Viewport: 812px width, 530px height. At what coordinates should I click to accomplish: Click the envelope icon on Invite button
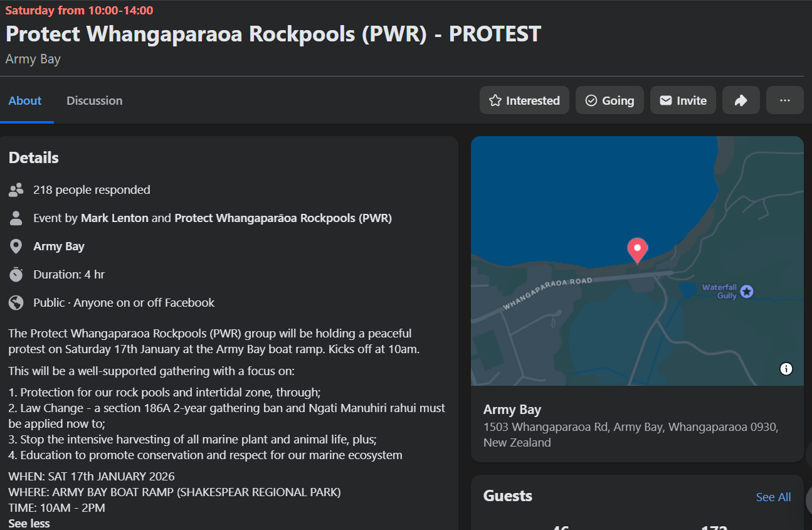666,100
